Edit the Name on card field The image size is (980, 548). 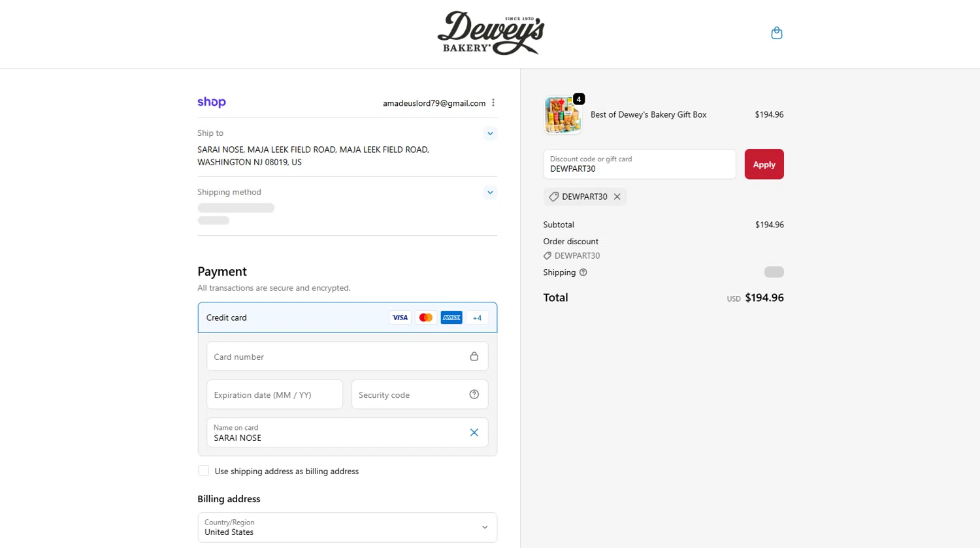pos(348,432)
